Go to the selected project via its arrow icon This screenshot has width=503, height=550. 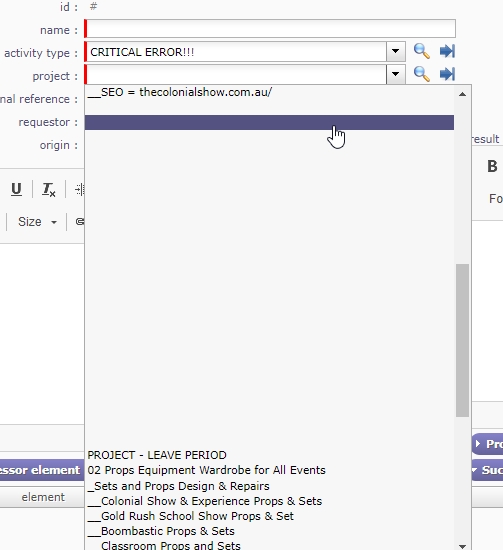447,74
